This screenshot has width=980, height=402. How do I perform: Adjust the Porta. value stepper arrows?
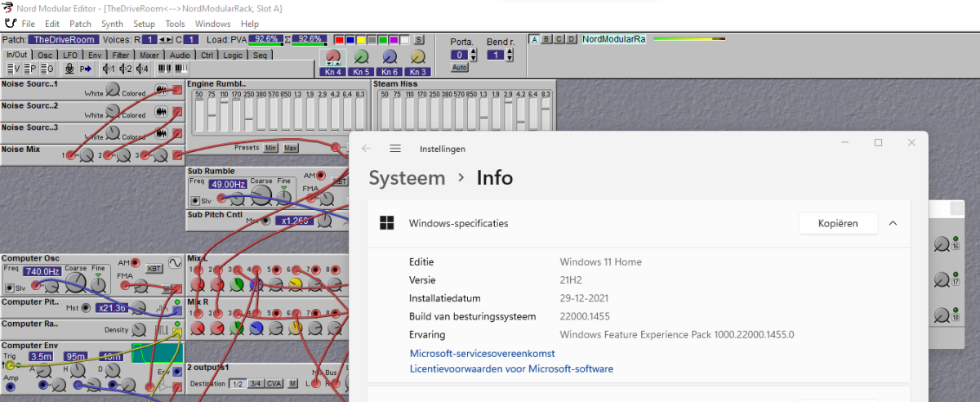[x=474, y=55]
